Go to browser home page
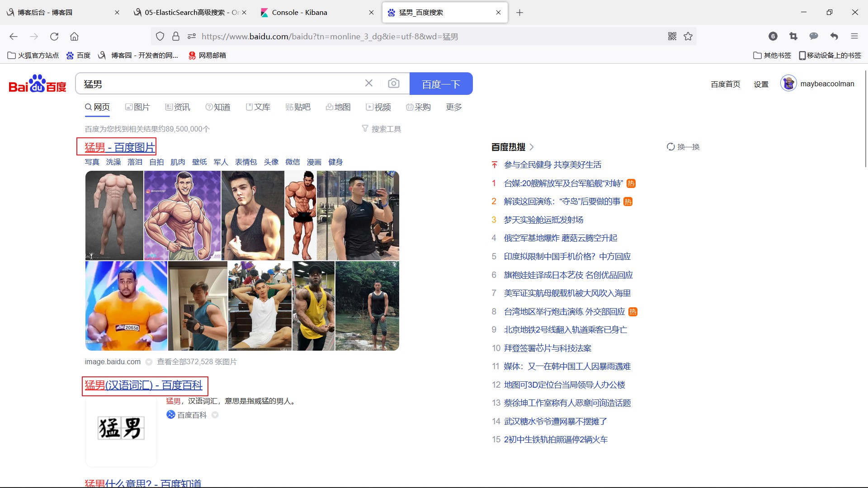The image size is (868, 488). tap(74, 36)
